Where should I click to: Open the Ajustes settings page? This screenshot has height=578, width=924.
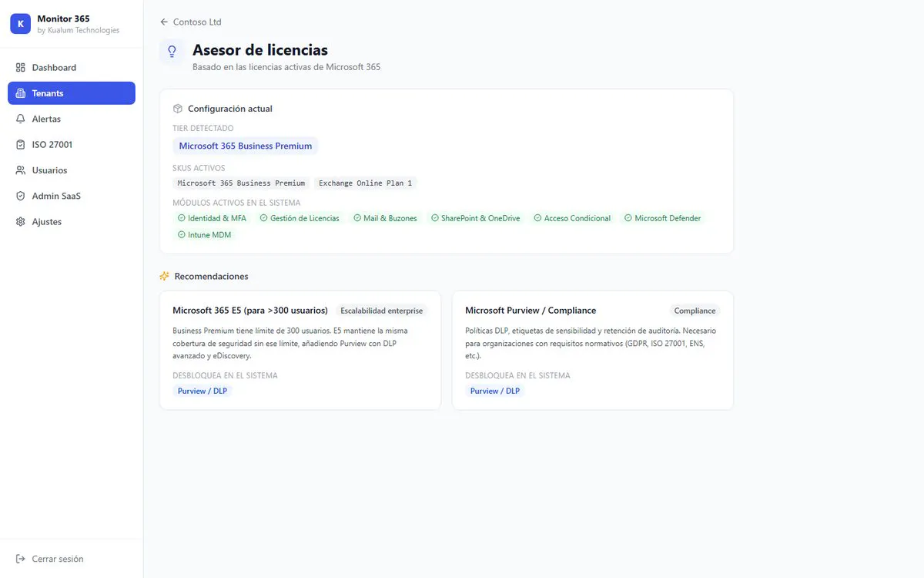point(72,222)
